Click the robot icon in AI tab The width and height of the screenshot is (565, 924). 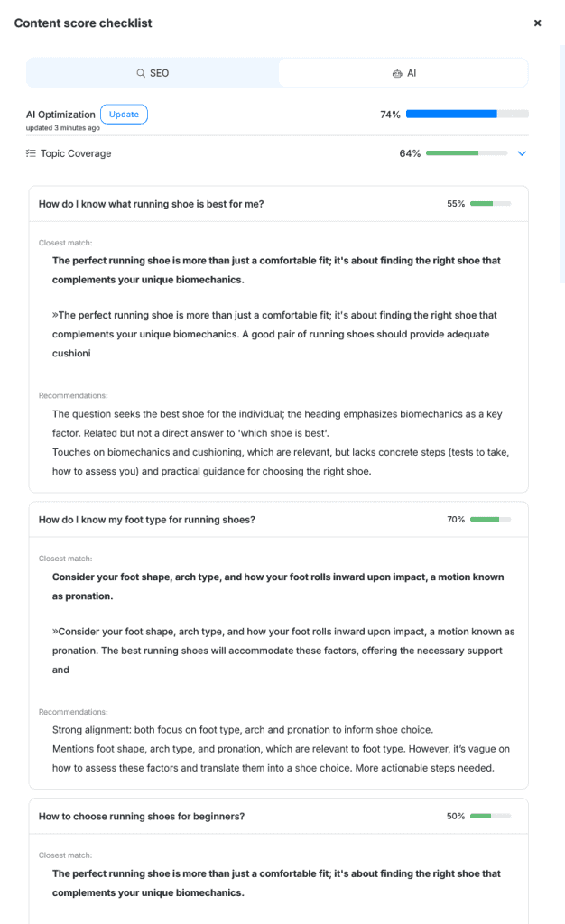click(396, 73)
